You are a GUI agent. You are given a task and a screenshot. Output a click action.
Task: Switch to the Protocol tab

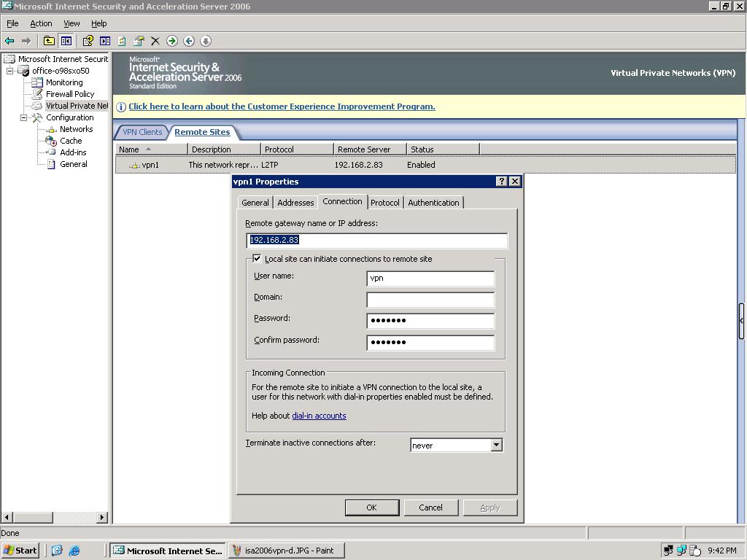coord(385,203)
